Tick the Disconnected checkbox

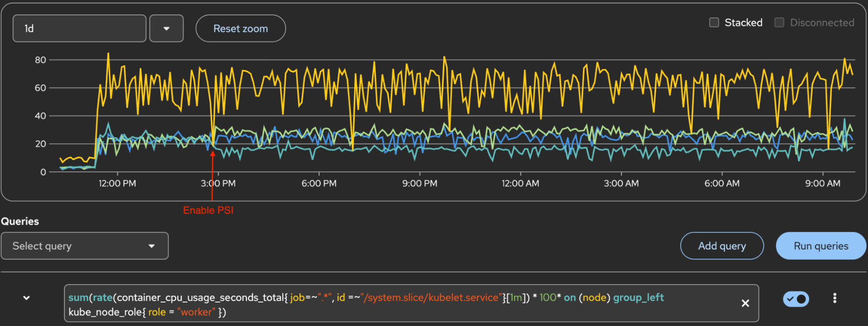[x=779, y=23]
